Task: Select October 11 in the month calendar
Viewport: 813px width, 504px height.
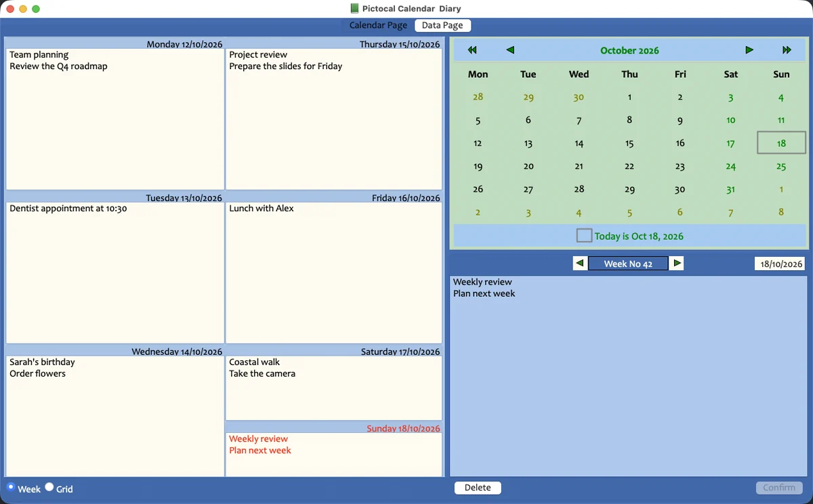Action: click(781, 121)
